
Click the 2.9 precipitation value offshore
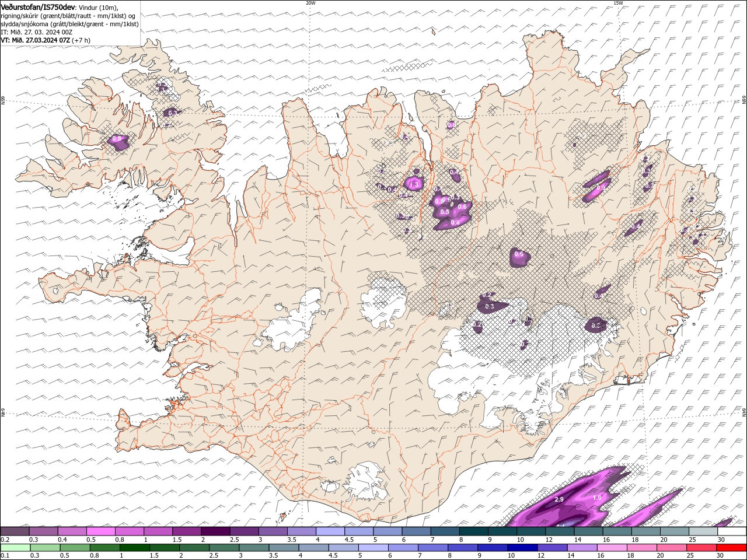click(x=558, y=500)
